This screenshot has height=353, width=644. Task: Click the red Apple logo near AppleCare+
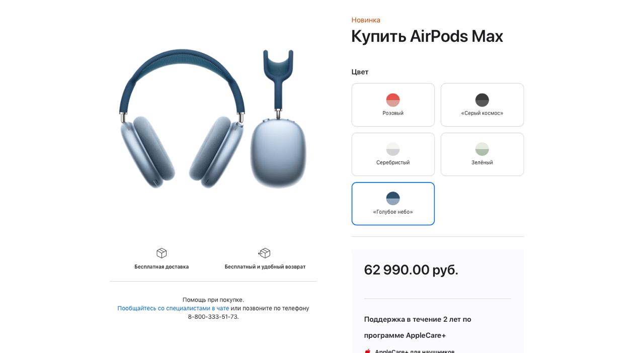(368, 351)
